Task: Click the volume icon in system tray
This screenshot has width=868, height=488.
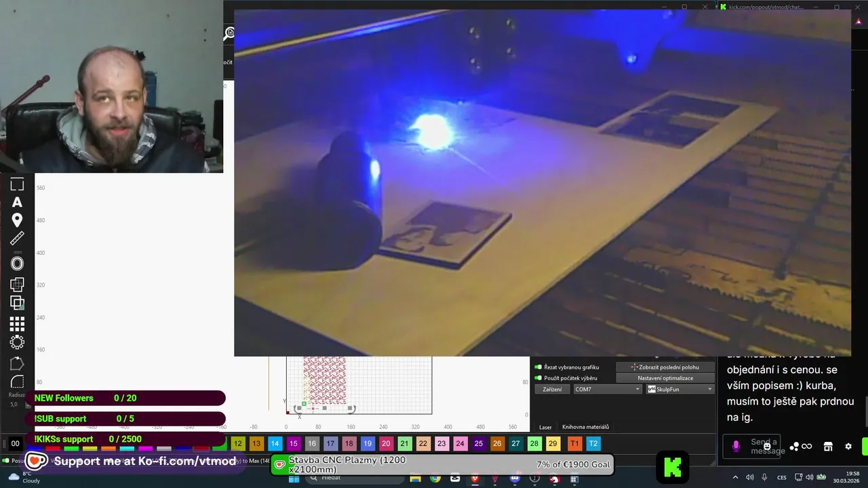Action: point(750,477)
